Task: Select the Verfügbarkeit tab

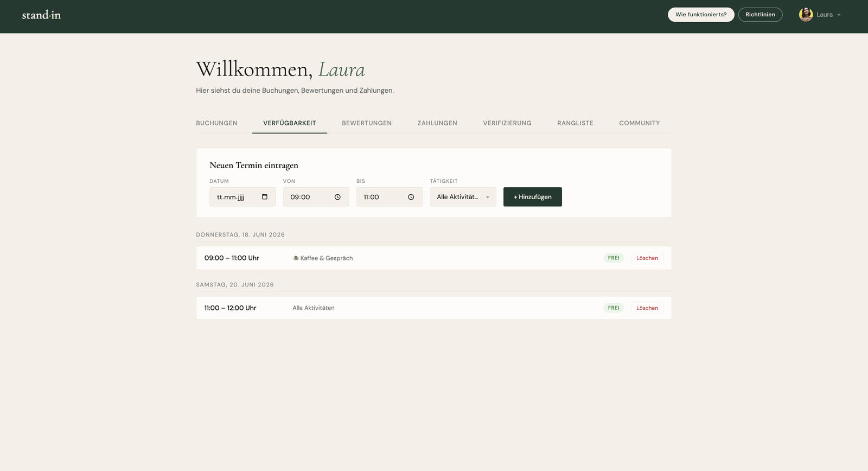Action: (x=290, y=123)
